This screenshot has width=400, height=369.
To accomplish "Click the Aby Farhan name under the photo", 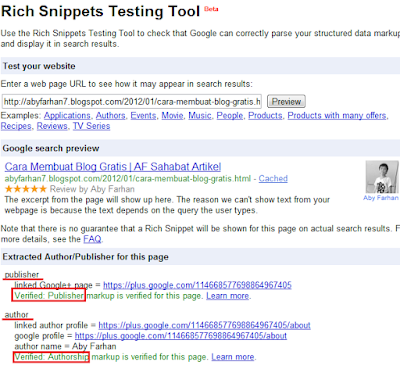I will pos(381,198).
